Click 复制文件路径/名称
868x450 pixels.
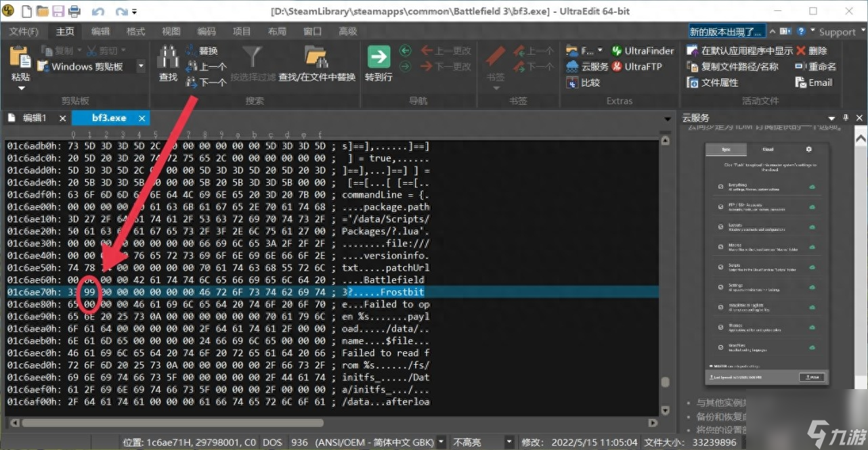[733, 66]
